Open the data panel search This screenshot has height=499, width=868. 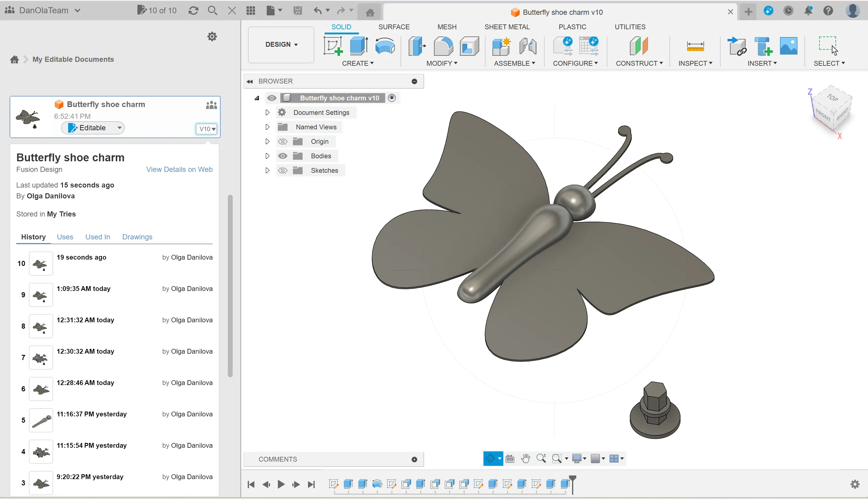(x=212, y=11)
